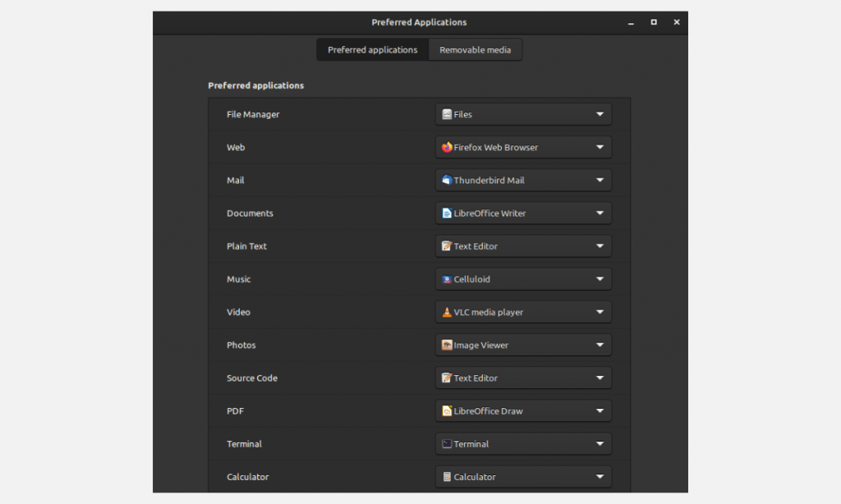Image resolution: width=841 pixels, height=504 pixels.
Task: Click the "Documents" row label
Action: point(250,213)
